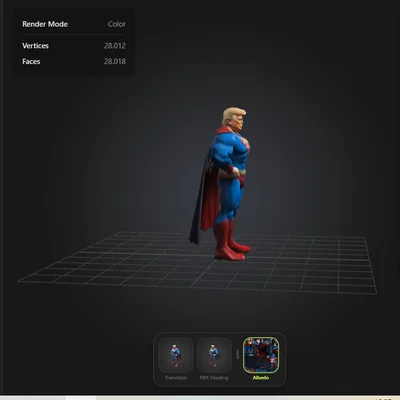This screenshot has width=400, height=400.
Task: Select the Albedo texture thumbnail
Action: tap(261, 355)
